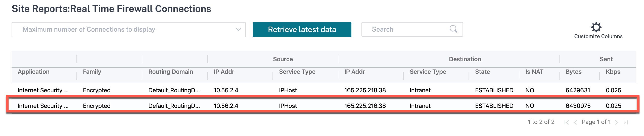The width and height of the screenshot is (644, 136).
Task: Click Intranet in 165.225.216.38 row
Action: click(420, 106)
